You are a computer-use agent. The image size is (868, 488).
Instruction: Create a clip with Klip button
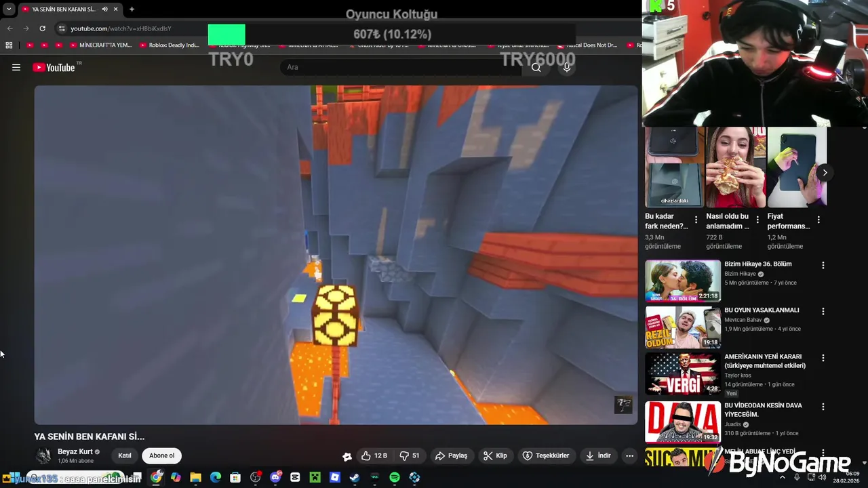(x=495, y=455)
